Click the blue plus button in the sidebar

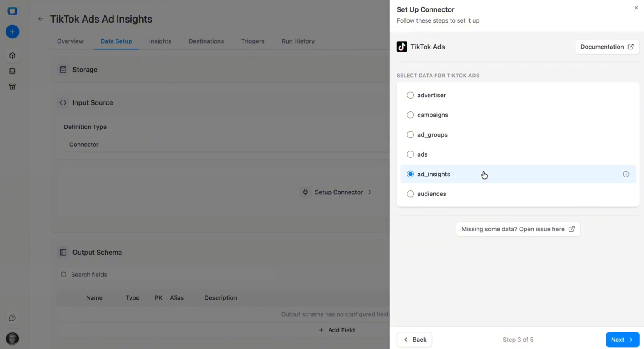point(12,32)
